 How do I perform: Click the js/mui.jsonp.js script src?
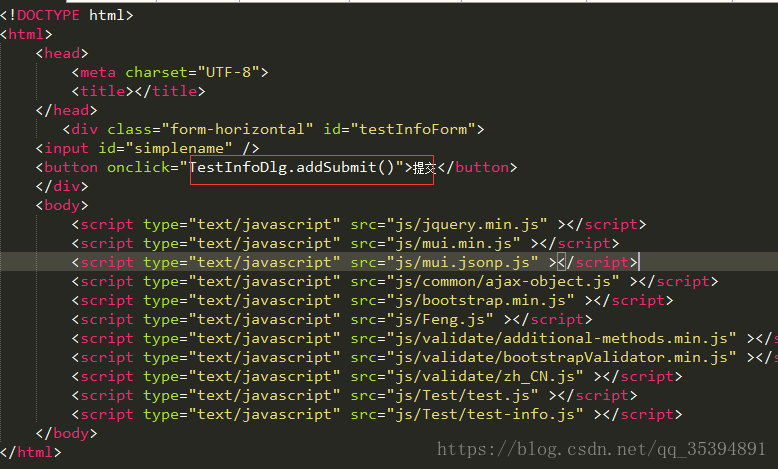(x=462, y=263)
